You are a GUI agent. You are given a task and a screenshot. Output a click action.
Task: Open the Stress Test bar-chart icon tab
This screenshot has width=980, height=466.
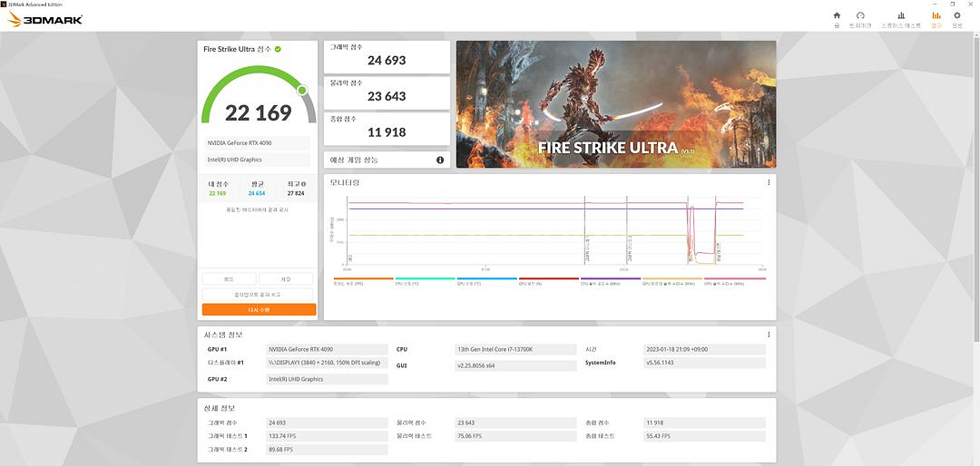pyautogui.click(x=900, y=18)
